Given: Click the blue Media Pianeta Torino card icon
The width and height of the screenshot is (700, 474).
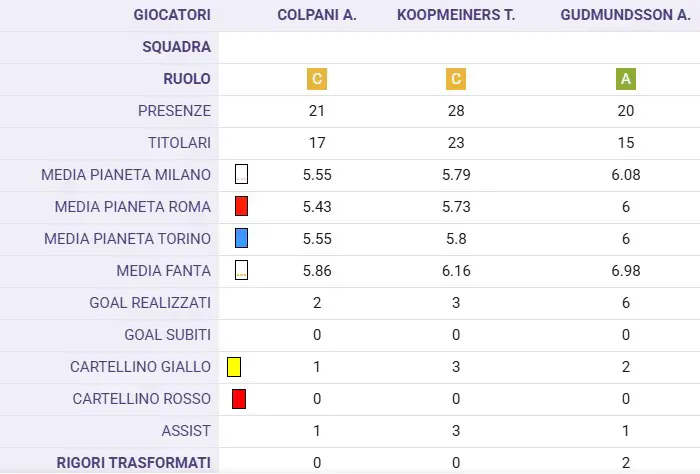Looking at the screenshot, I should [242, 238].
